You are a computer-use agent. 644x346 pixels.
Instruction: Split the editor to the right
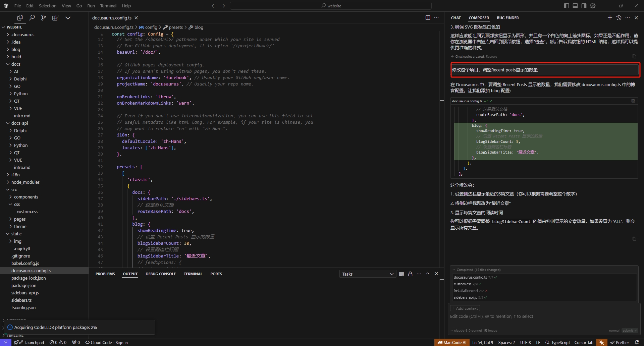point(428,18)
